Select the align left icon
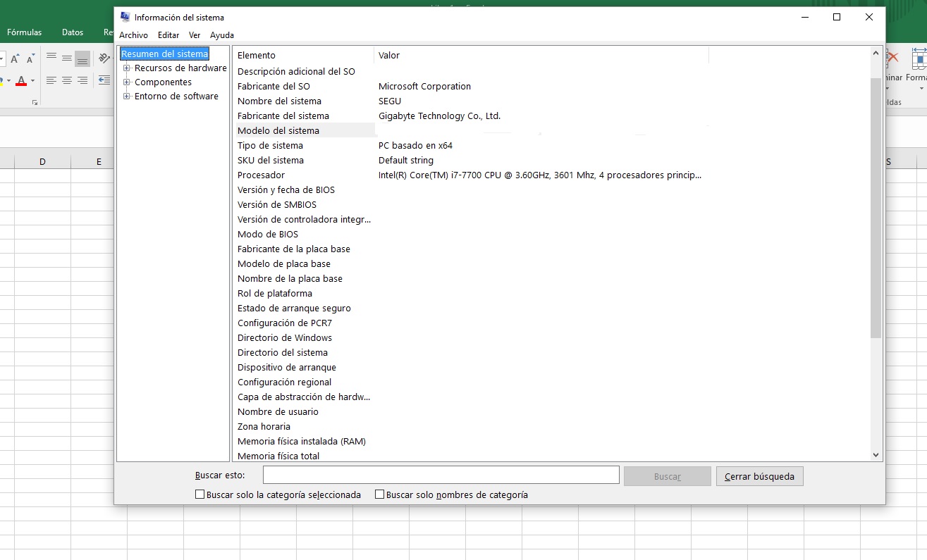The image size is (927, 560). [51, 80]
